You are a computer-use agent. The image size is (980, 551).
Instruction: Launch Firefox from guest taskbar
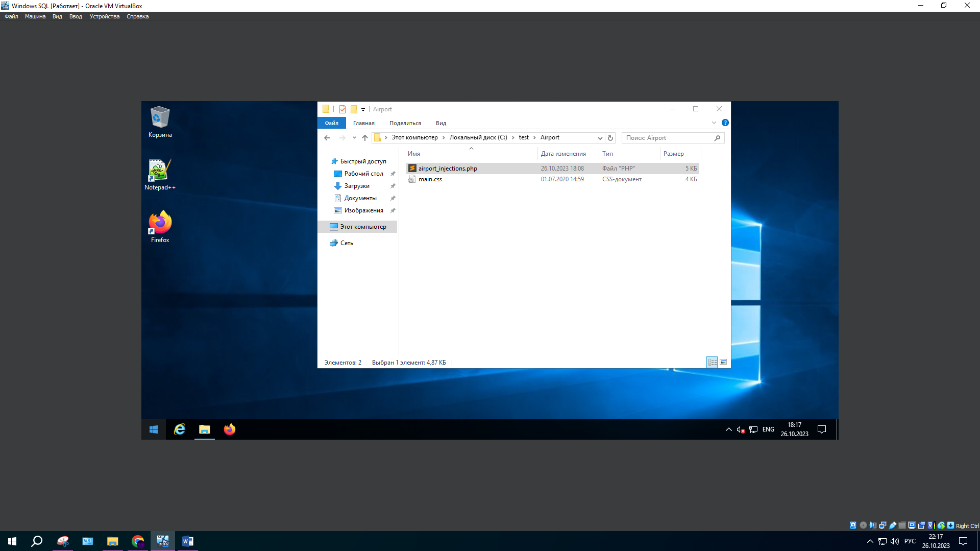point(230,429)
